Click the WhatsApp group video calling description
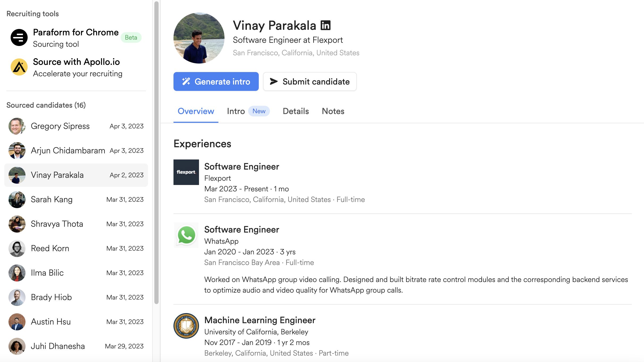The image size is (644, 362). point(416,285)
